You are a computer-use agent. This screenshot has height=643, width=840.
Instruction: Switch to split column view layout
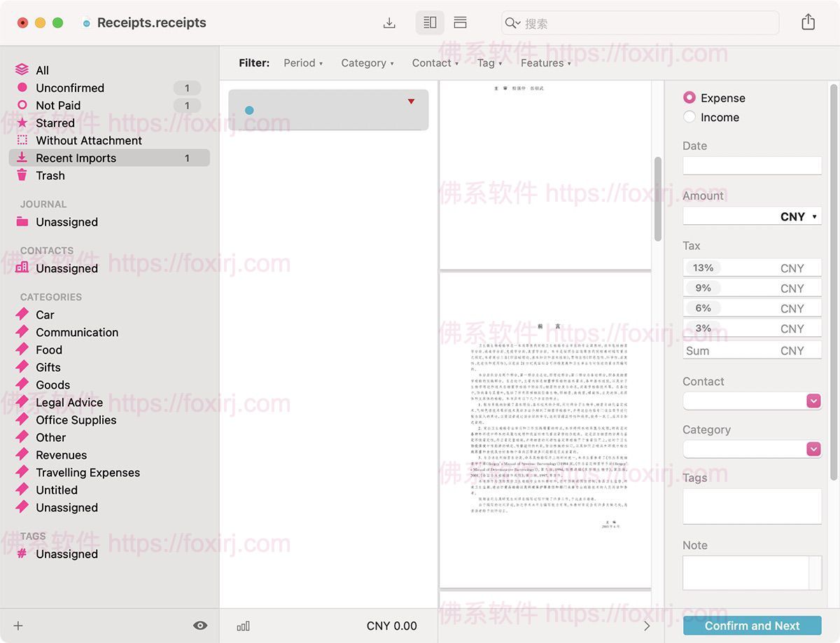pos(430,22)
